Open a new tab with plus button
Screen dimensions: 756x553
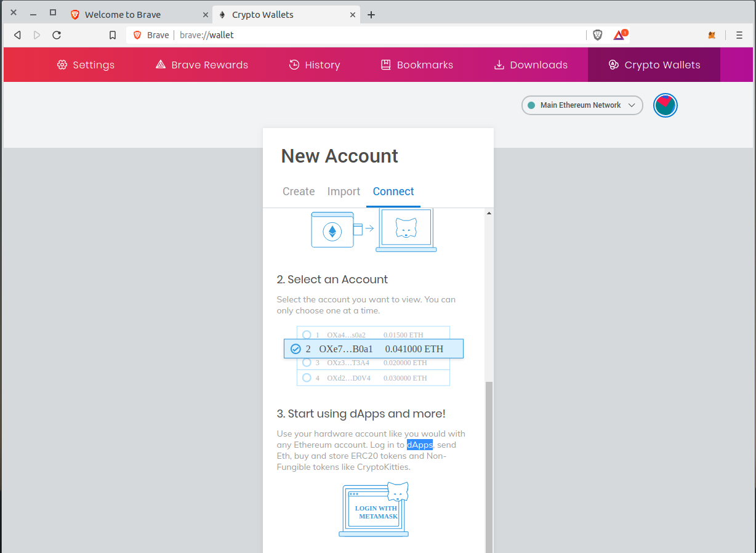[x=371, y=15]
